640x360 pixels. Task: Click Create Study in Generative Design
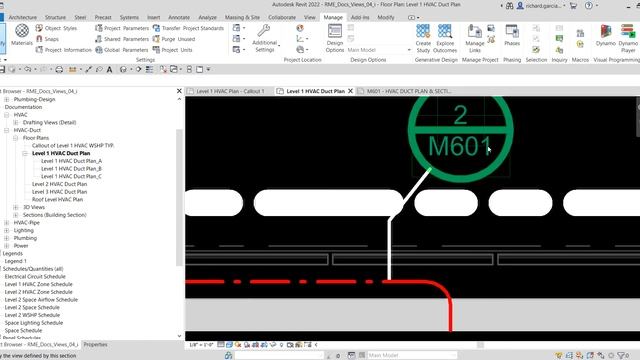tap(423, 38)
